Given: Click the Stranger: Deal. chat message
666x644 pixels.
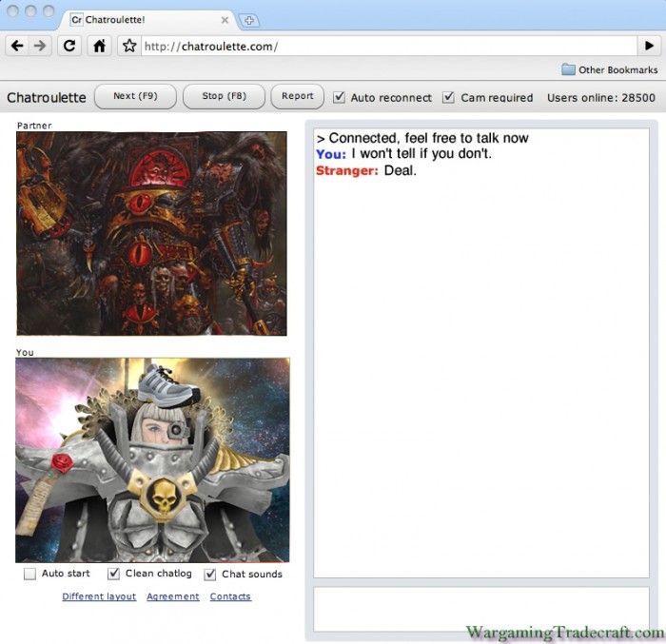Looking at the screenshot, I should coord(366,170).
